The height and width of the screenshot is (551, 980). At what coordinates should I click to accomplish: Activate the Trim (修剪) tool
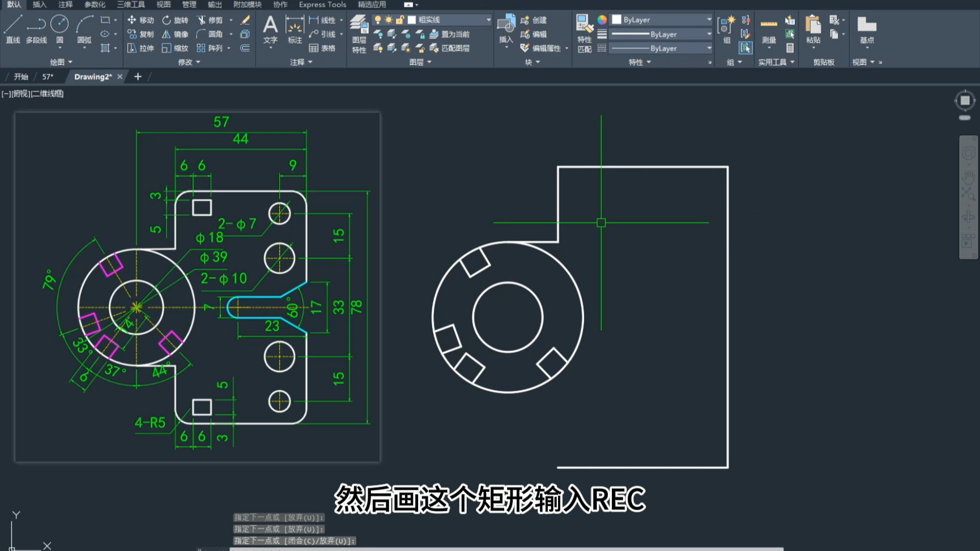[x=210, y=20]
